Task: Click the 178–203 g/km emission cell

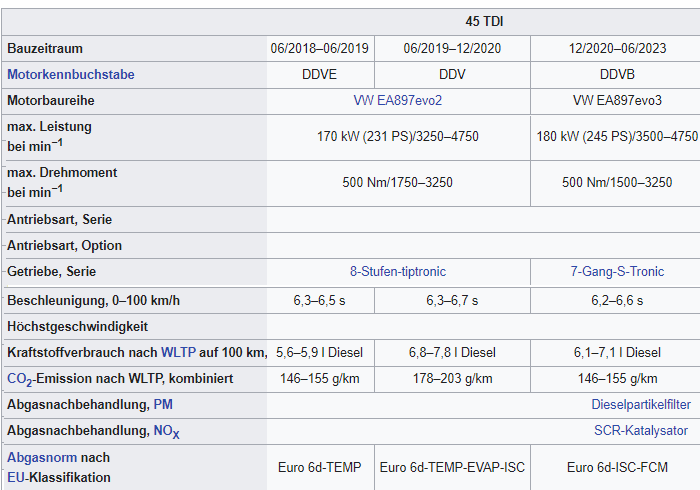Action: tap(452, 379)
